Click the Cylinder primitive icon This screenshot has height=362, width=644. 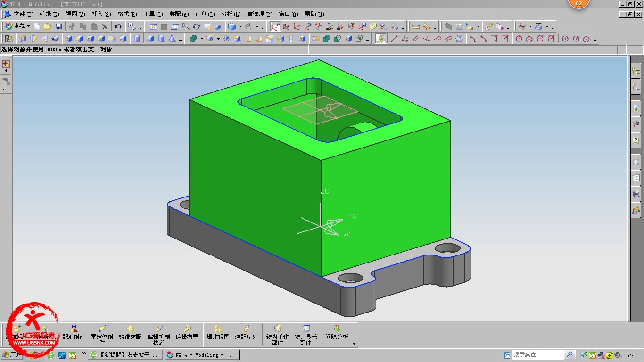[x=161, y=39]
